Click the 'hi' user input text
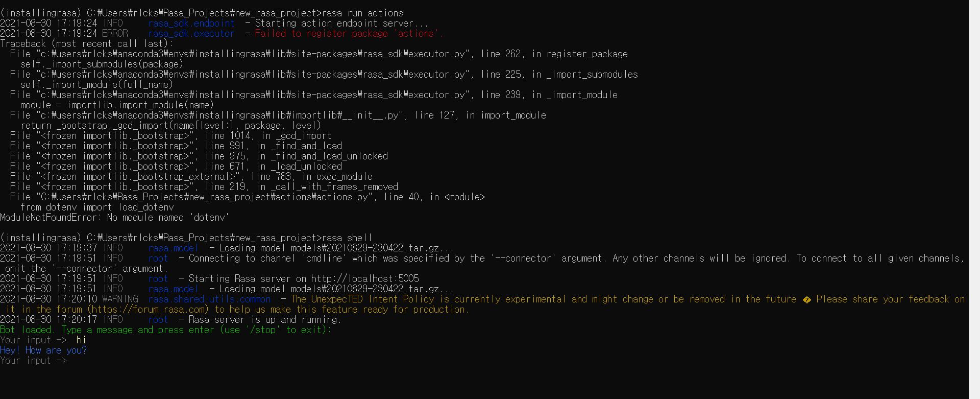 point(81,340)
